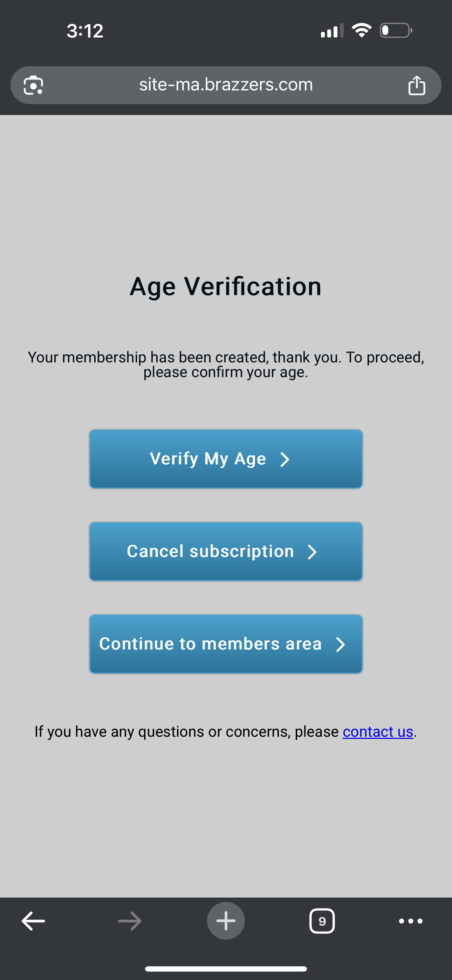Tap chevron beside Continue to members area
This screenshot has width=452, height=980.
(x=341, y=645)
